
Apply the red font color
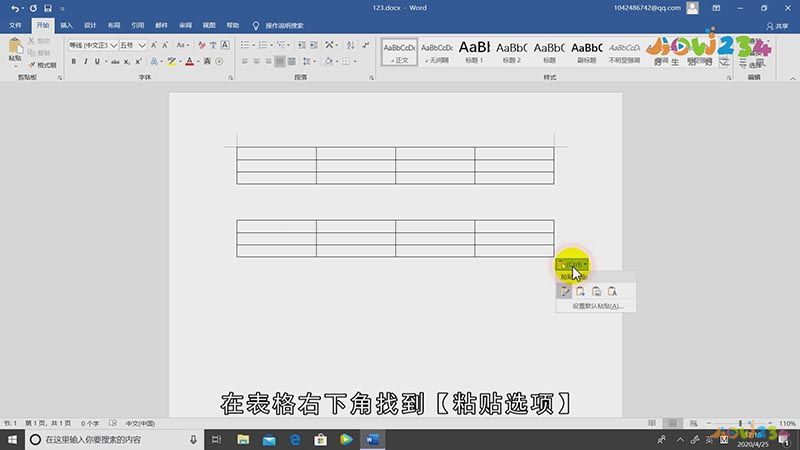pos(189,62)
